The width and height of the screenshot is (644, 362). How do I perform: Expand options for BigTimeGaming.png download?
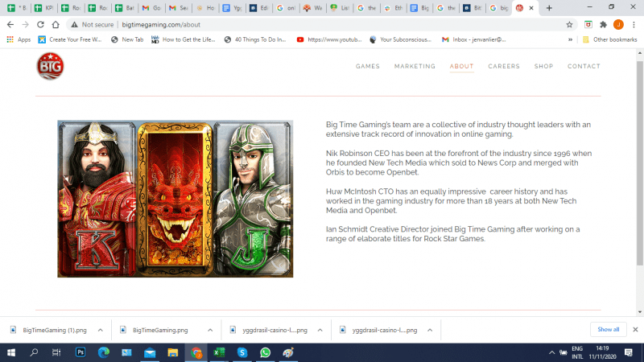210,330
